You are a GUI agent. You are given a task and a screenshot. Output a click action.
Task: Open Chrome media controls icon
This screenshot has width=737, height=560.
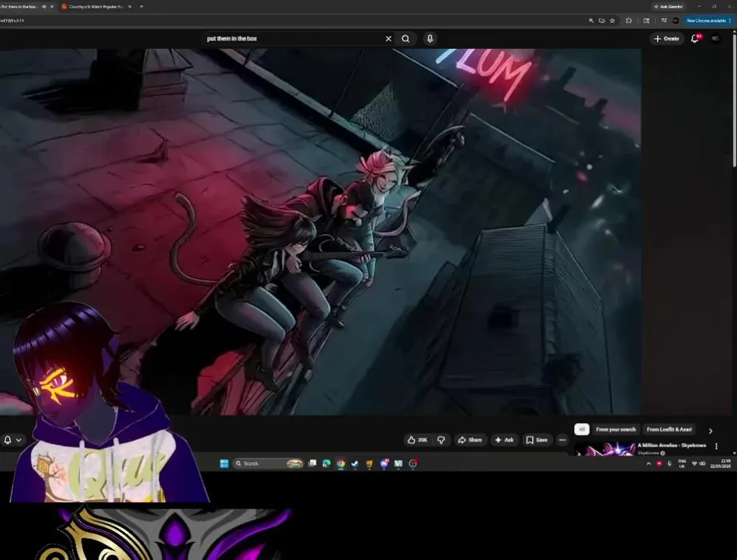664,21
